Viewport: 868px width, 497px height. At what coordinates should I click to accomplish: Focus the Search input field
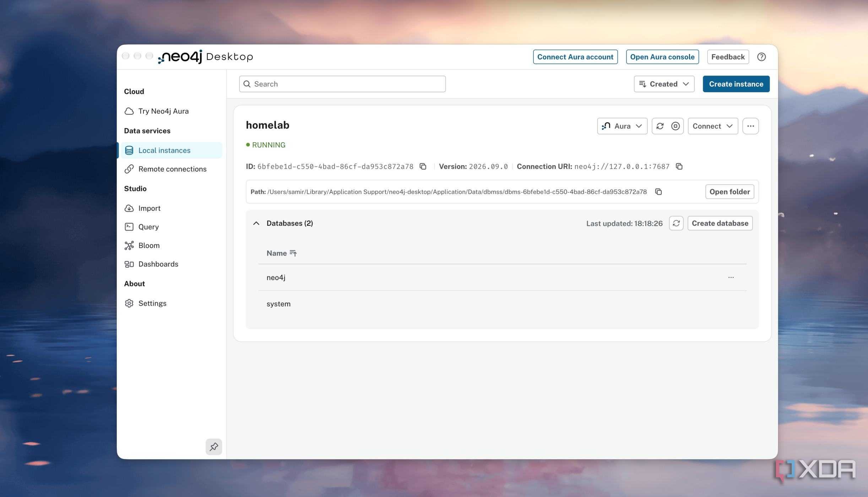tap(342, 84)
